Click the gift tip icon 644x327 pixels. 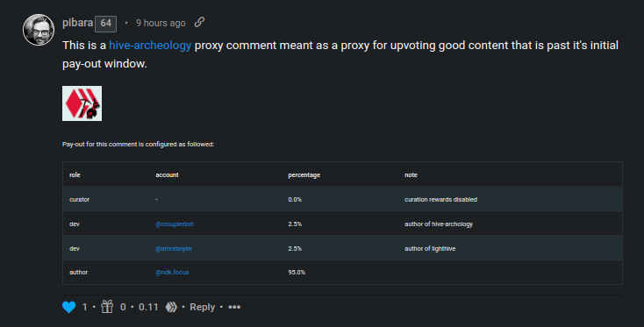107,307
